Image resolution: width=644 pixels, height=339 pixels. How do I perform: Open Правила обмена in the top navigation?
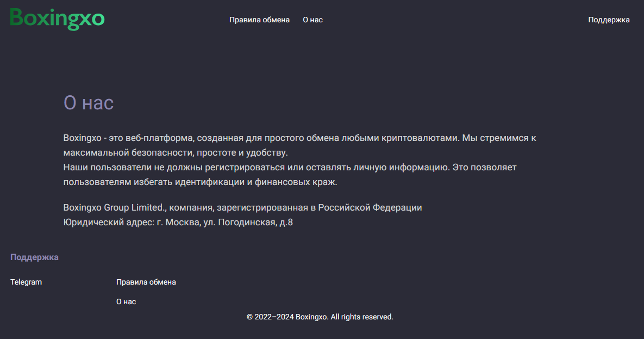point(259,20)
